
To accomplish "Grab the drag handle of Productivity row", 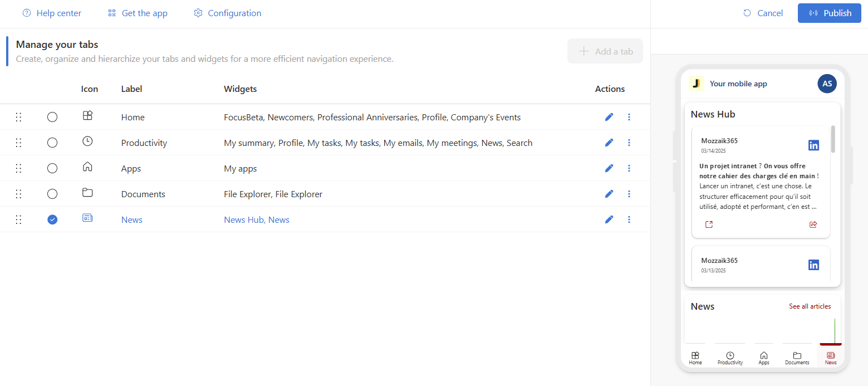I will pyautogui.click(x=18, y=143).
